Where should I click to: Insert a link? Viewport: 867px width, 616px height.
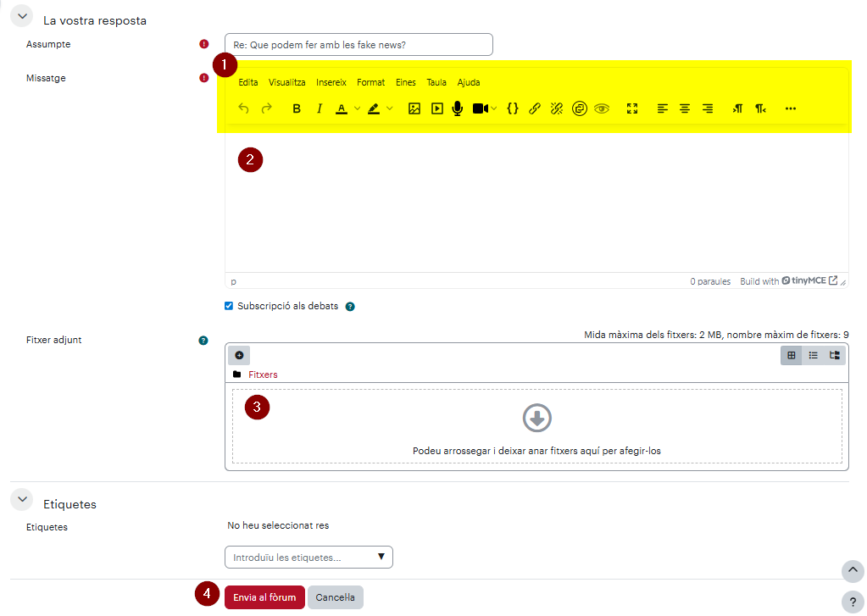coord(534,108)
